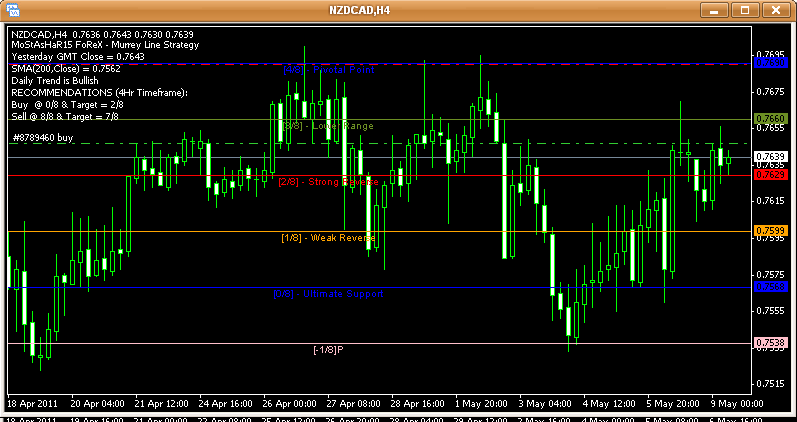Select the [3/8] Lower Range label
Image resolution: width=797 pixels, height=422 pixels.
click(327, 126)
